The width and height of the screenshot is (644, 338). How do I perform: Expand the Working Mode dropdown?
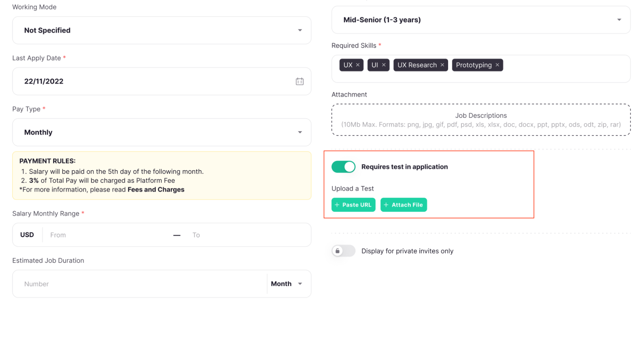click(300, 30)
